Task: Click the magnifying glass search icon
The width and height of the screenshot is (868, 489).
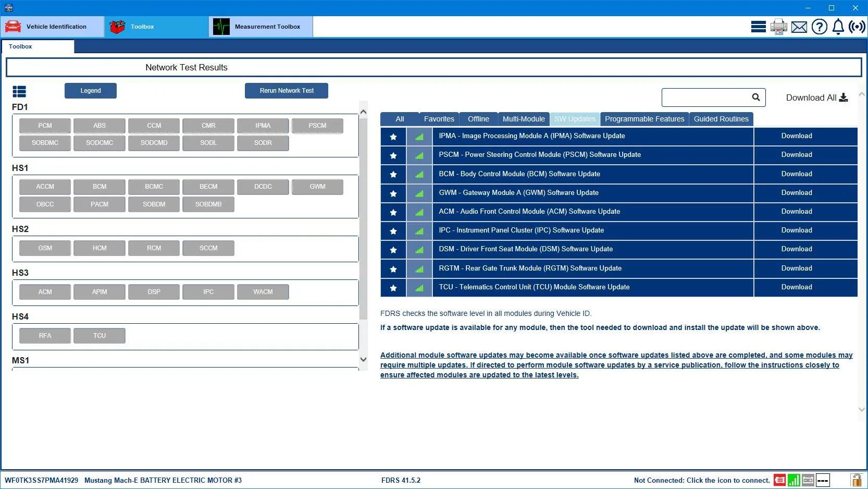Action: [756, 97]
